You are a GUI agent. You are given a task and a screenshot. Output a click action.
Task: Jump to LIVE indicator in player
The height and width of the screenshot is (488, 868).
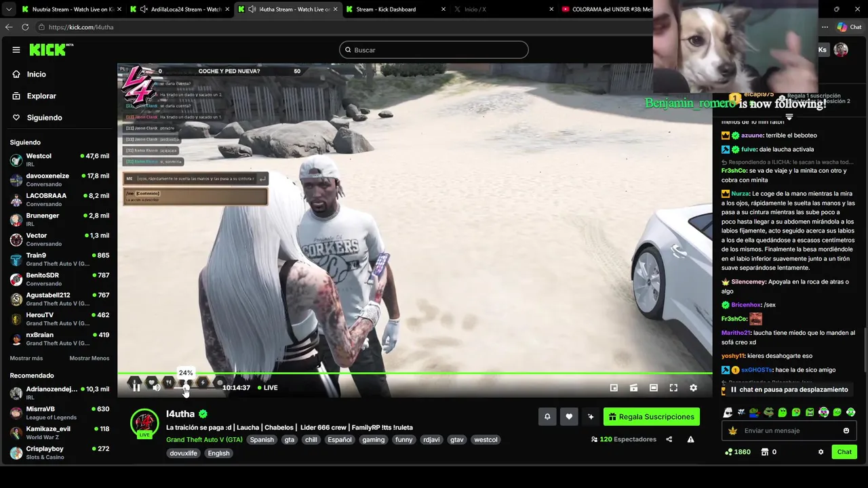tap(268, 388)
